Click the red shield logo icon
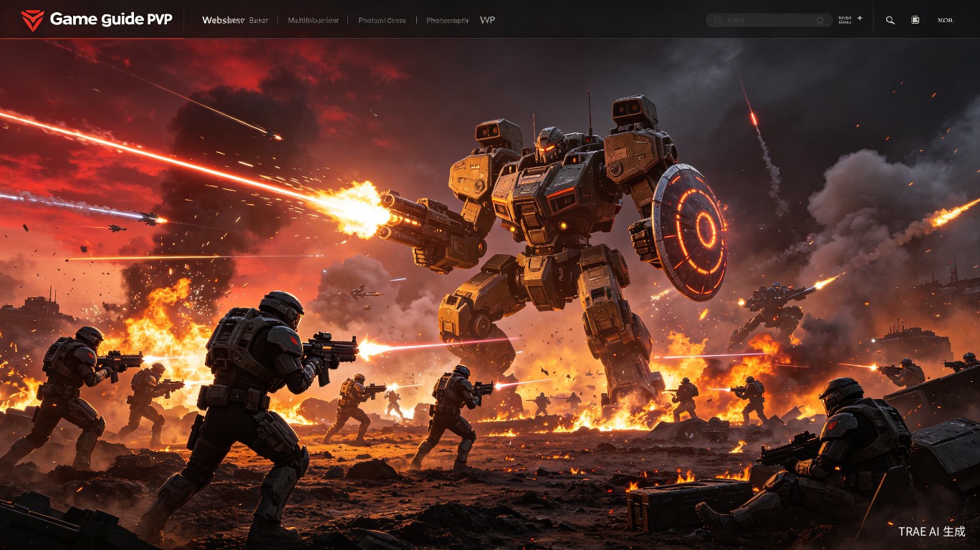This screenshot has height=550, width=980. pos(32,20)
